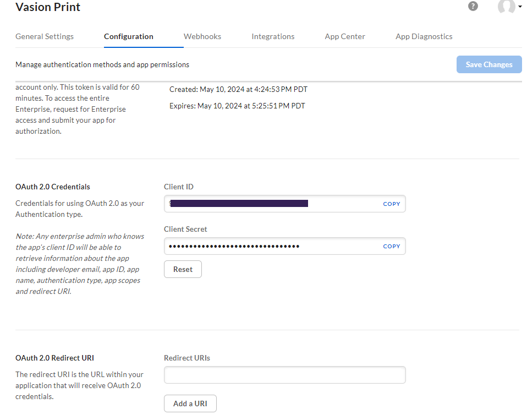Click the OAuth 2.0 Redirect URI heading
This screenshot has width=527, height=420.
55,358
